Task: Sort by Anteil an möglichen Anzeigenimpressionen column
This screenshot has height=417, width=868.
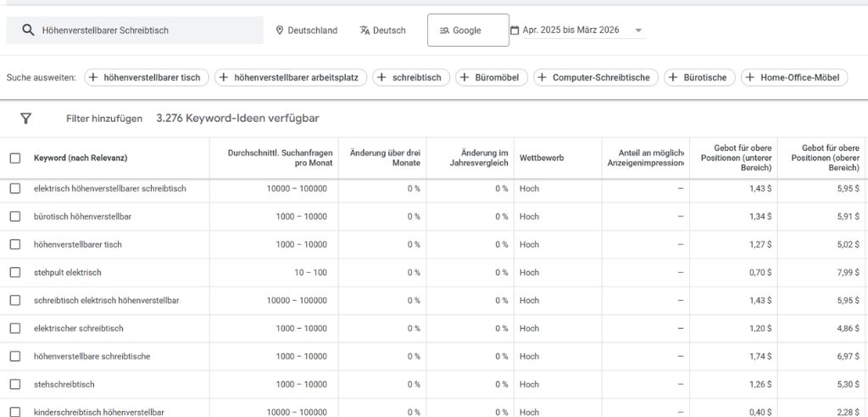Action: coord(646,158)
